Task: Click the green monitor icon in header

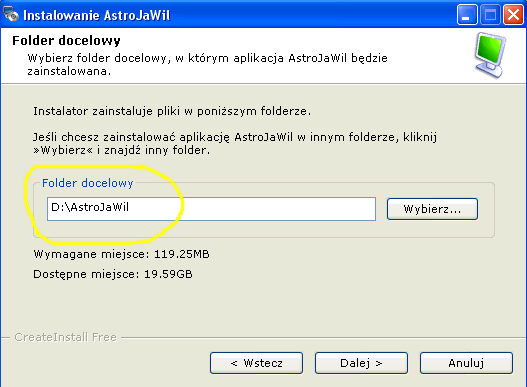Action: click(x=490, y=55)
